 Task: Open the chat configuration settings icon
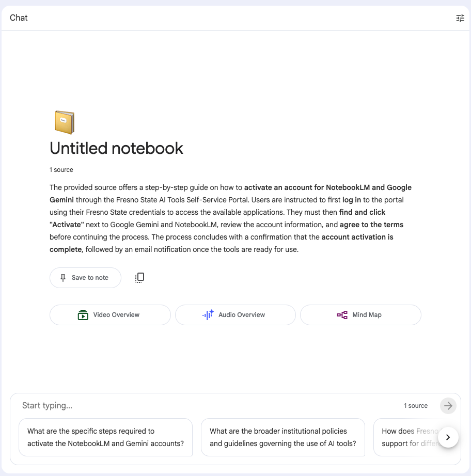[460, 18]
